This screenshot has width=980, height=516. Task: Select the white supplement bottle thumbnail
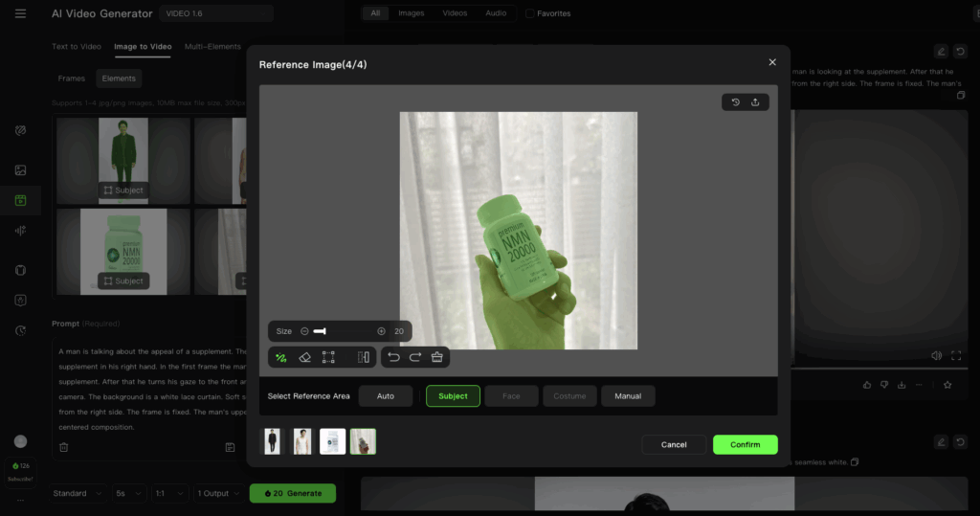[x=332, y=441]
